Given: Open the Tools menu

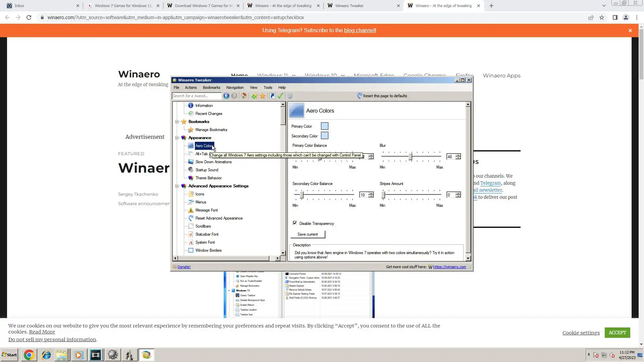Looking at the screenshot, I should pyautogui.click(x=268, y=87).
